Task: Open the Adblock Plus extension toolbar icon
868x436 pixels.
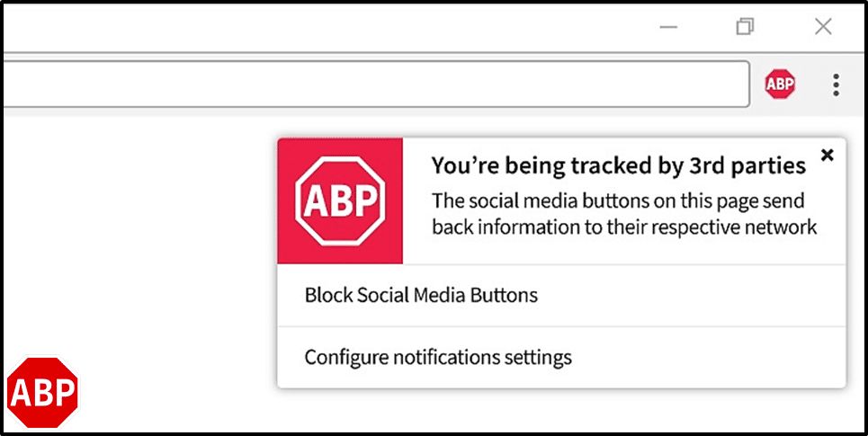Action: pyautogui.click(x=780, y=85)
